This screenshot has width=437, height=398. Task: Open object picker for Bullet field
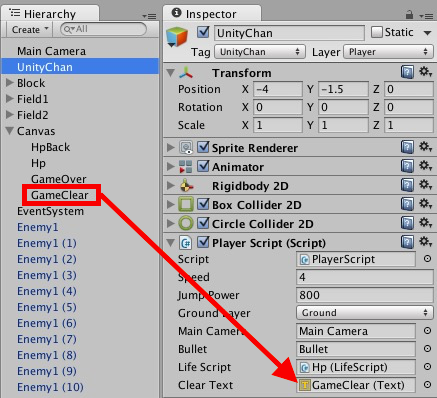[427, 349]
